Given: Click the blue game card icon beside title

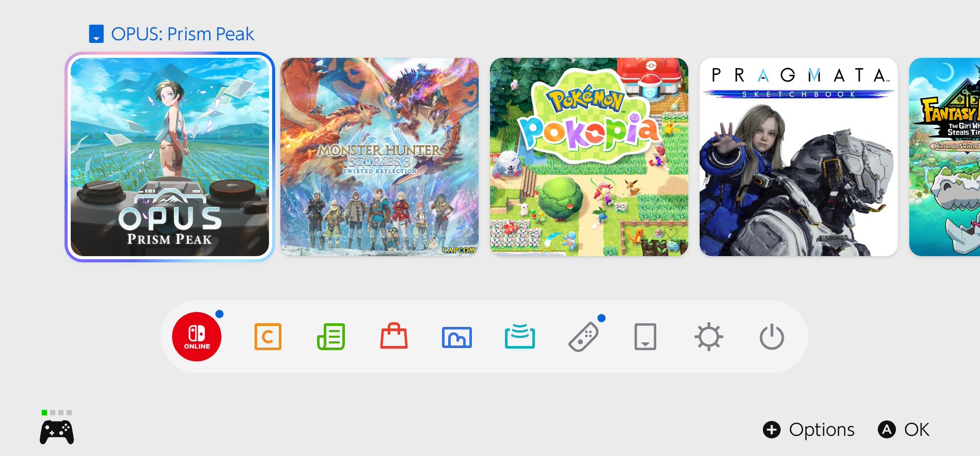Looking at the screenshot, I should click(97, 34).
